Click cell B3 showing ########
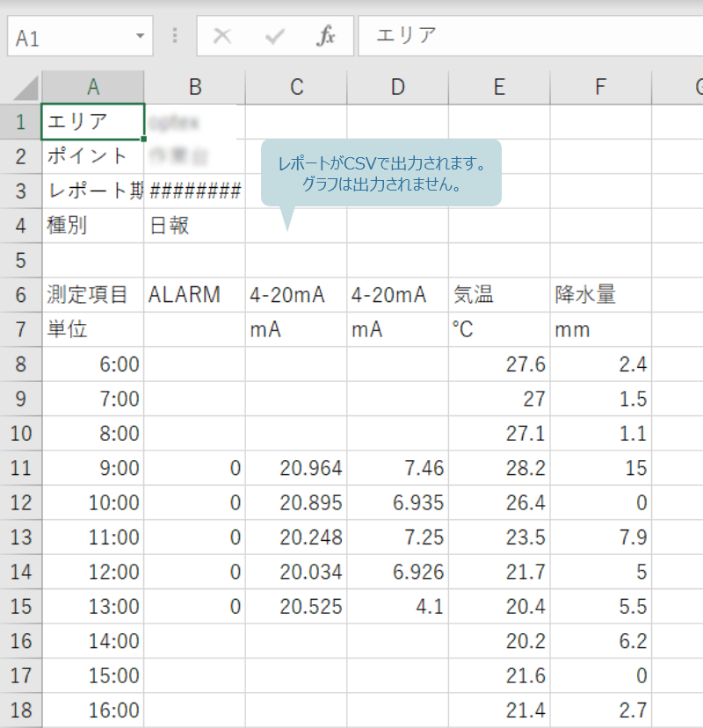703x728 pixels. click(x=195, y=191)
